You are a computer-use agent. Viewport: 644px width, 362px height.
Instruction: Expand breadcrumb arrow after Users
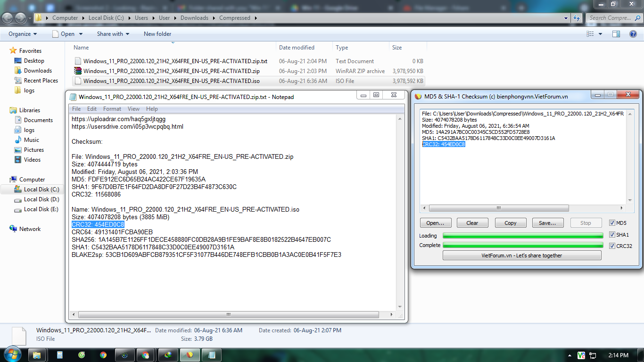[x=153, y=18]
